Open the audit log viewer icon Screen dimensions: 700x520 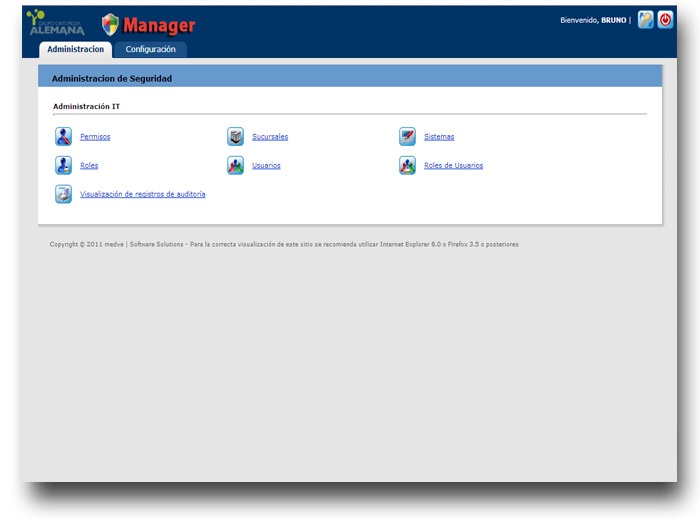[63, 194]
